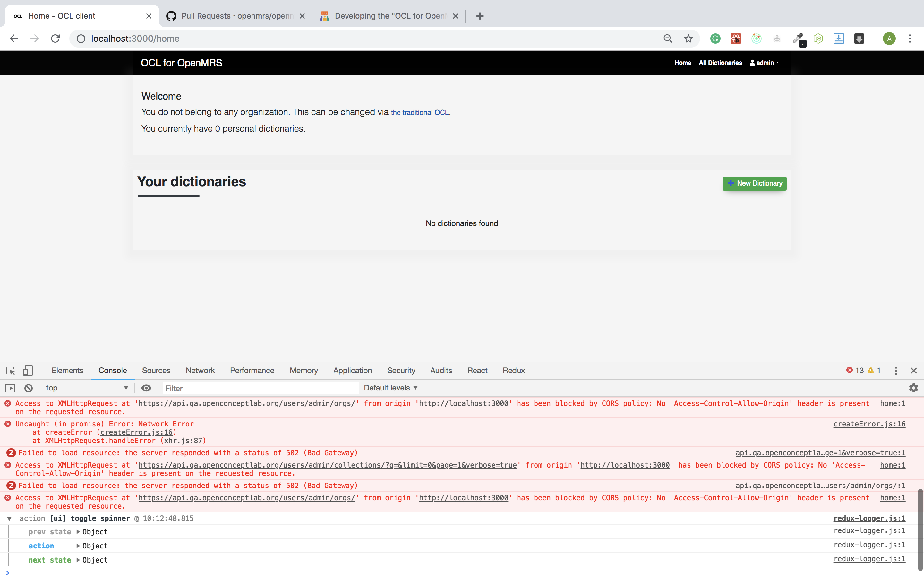Go back with the browser back arrow
Viewport: 924px width, 578px height.
(14, 39)
